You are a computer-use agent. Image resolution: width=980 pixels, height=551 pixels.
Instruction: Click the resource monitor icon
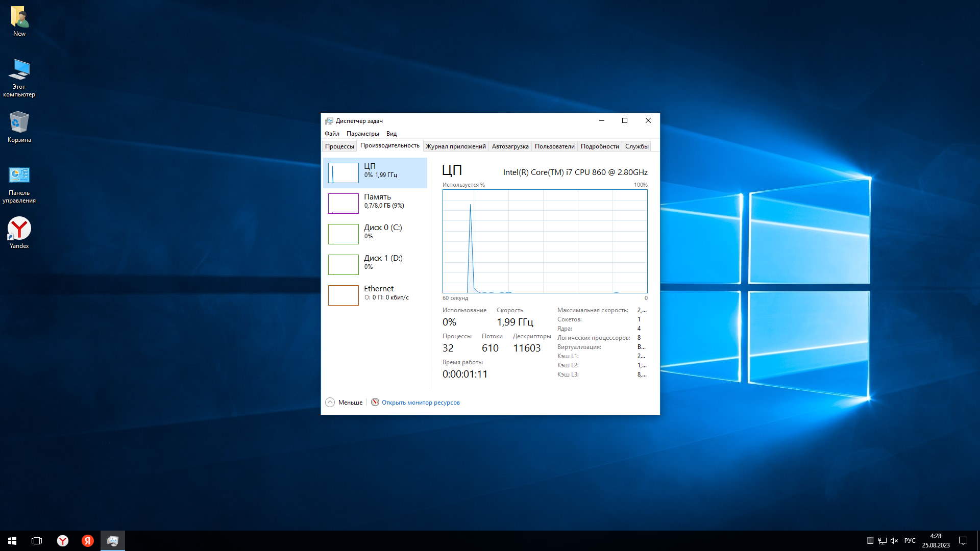click(375, 403)
